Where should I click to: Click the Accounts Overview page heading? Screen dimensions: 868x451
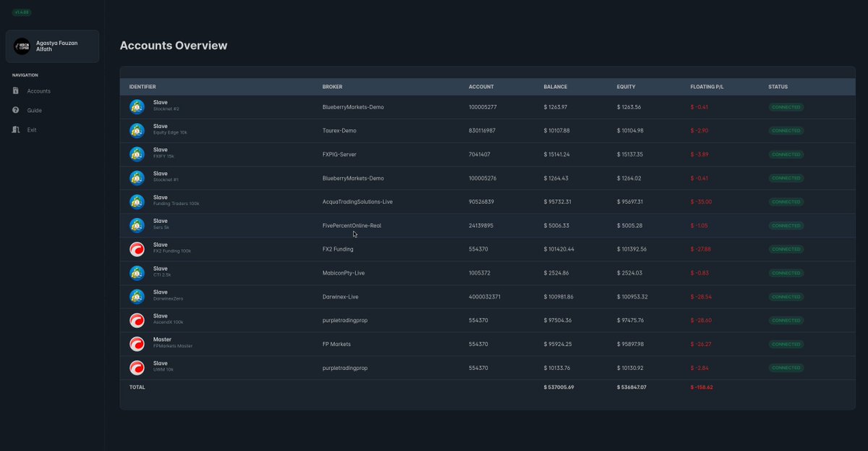[174, 46]
